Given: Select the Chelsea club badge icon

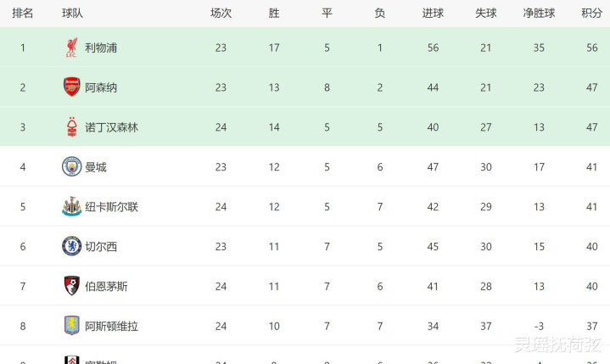Looking at the screenshot, I should 71,246.
